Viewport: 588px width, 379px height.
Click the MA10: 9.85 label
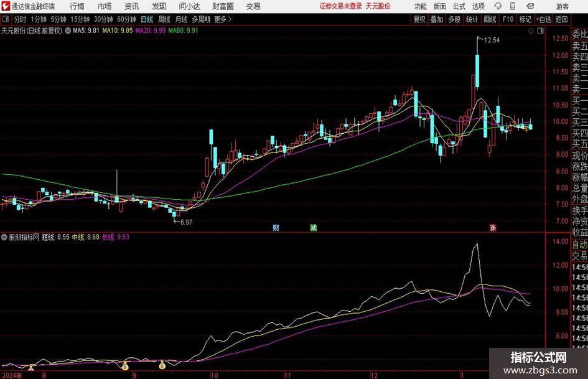(118, 30)
